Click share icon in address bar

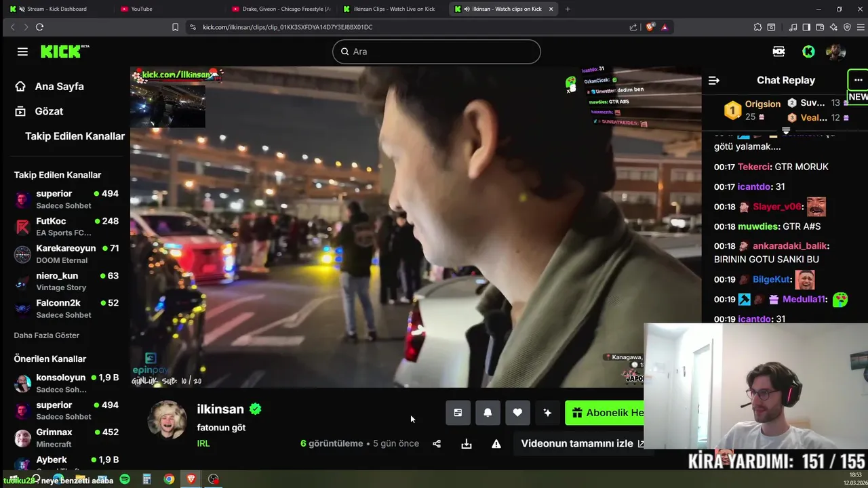tap(633, 27)
